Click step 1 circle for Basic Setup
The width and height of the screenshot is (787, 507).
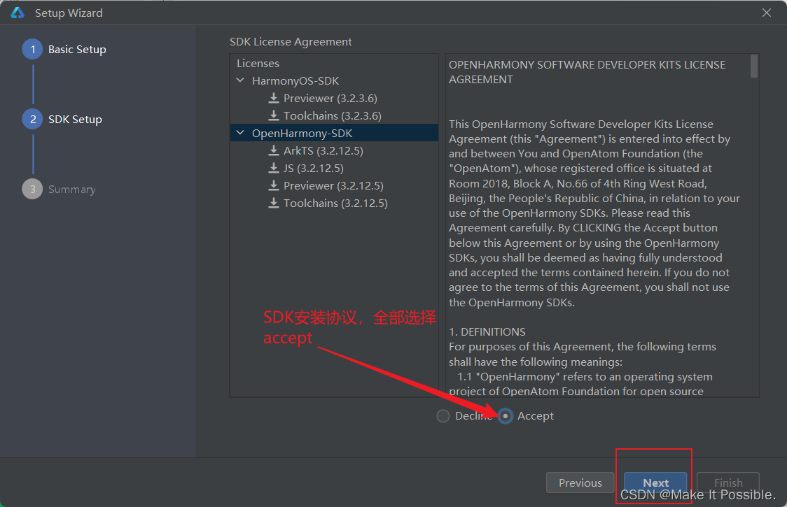[32, 49]
